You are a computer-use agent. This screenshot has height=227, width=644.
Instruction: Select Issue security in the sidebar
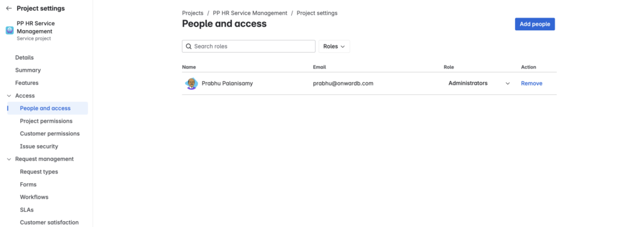click(39, 147)
